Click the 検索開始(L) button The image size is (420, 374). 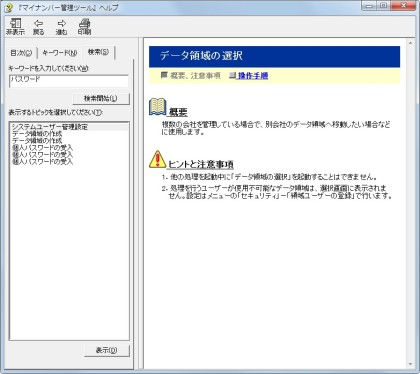click(x=101, y=98)
